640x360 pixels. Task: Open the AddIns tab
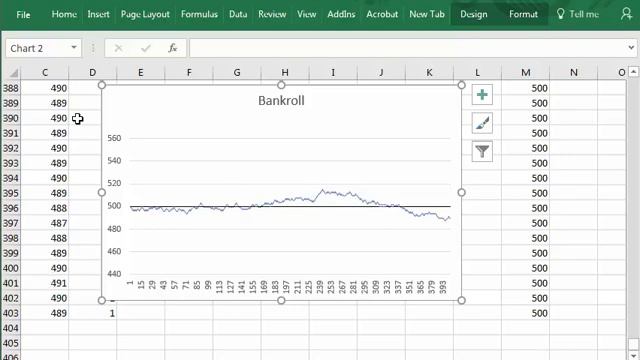click(341, 14)
